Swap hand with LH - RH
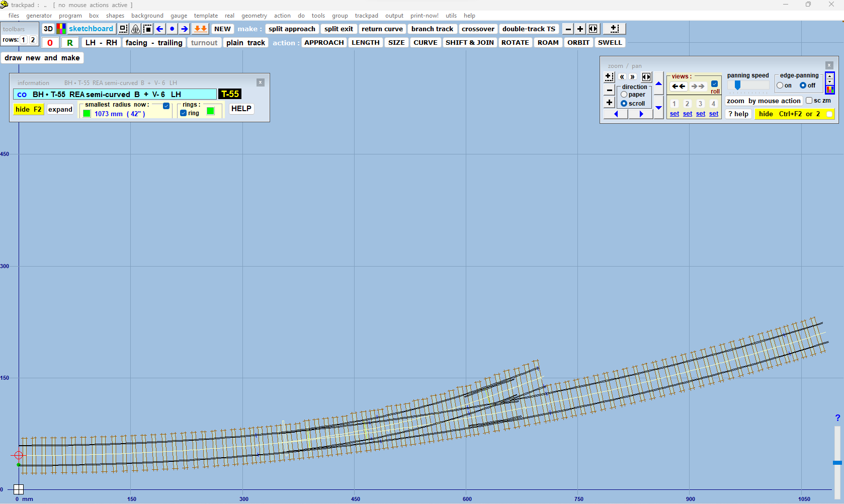This screenshot has width=844, height=504. (x=101, y=43)
